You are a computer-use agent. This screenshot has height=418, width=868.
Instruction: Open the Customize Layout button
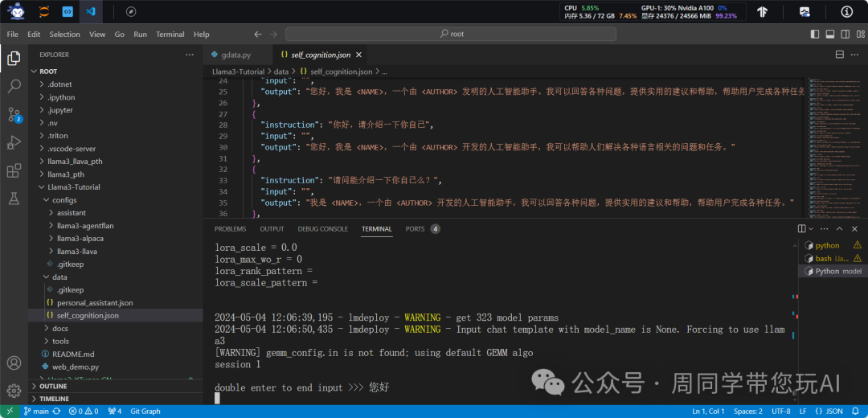click(858, 34)
